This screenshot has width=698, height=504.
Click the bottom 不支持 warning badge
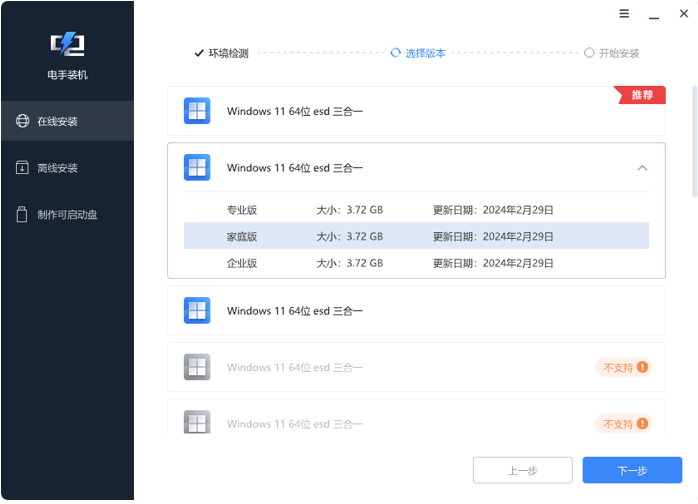pos(624,423)
